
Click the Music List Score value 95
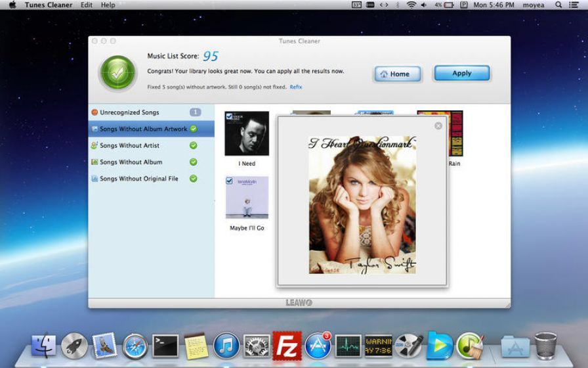pyautogui.click(x=211, y=57)
